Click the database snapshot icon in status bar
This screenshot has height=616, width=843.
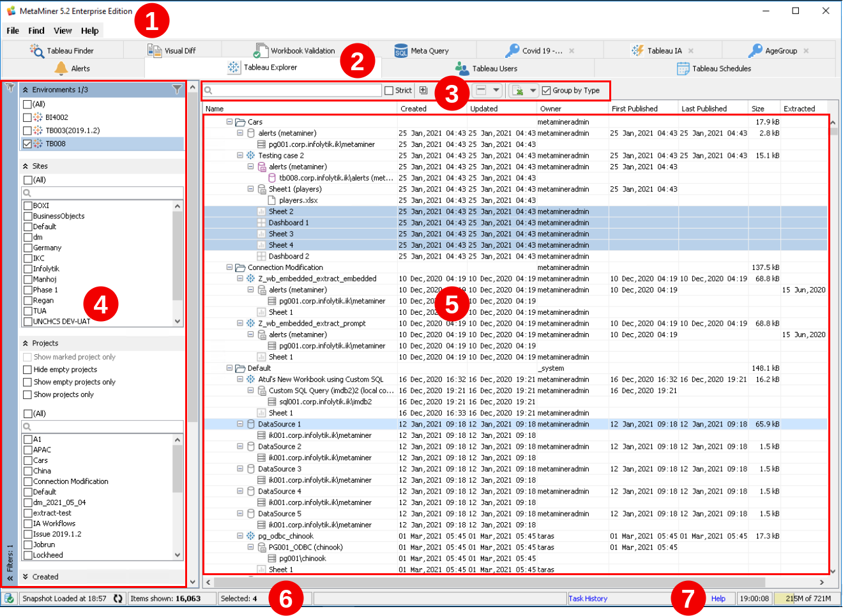[9, 598]
